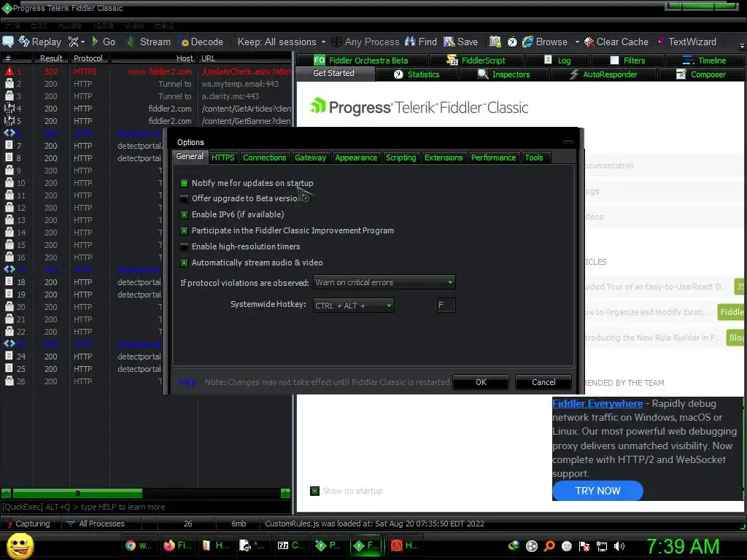Open the Filters tab
The image size is (747, 560).
point(628,61)
